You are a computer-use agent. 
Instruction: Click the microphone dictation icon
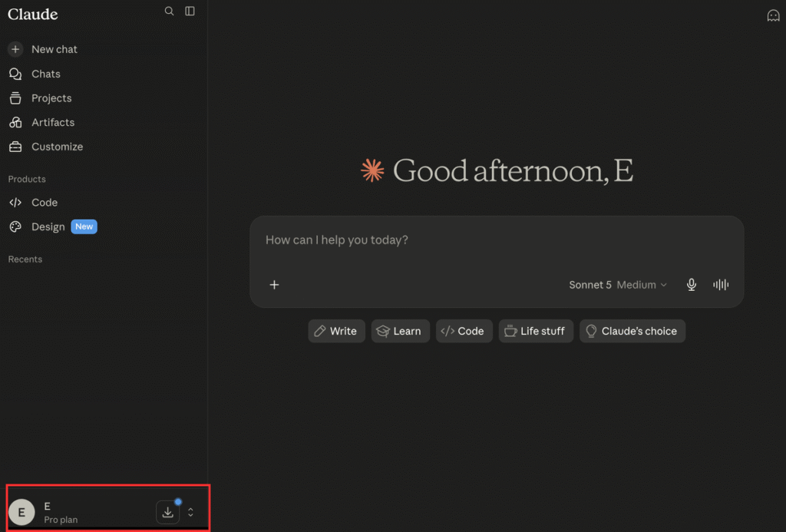(692, 285)
